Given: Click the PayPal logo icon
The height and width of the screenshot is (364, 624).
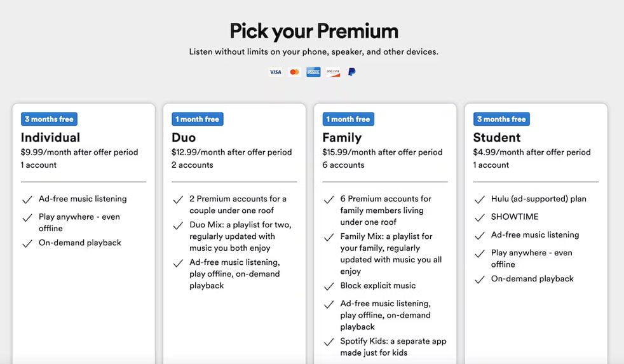Looking at the screenshot, I should click(x=351, y=72).
